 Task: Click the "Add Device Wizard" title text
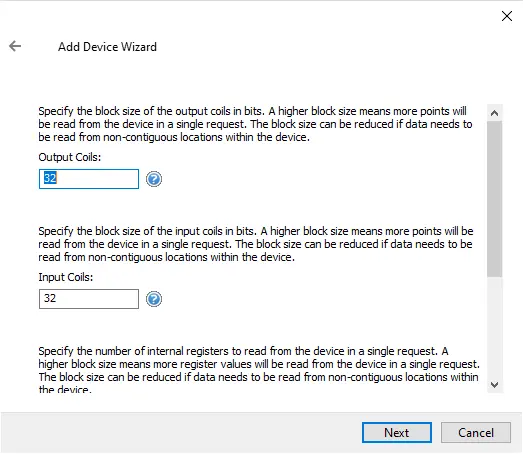(107, 47)
